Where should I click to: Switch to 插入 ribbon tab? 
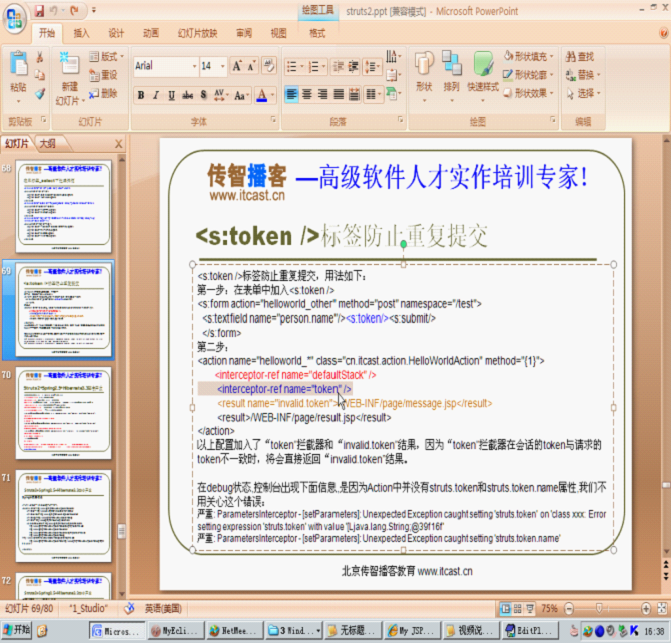click(x=81, y=33)
